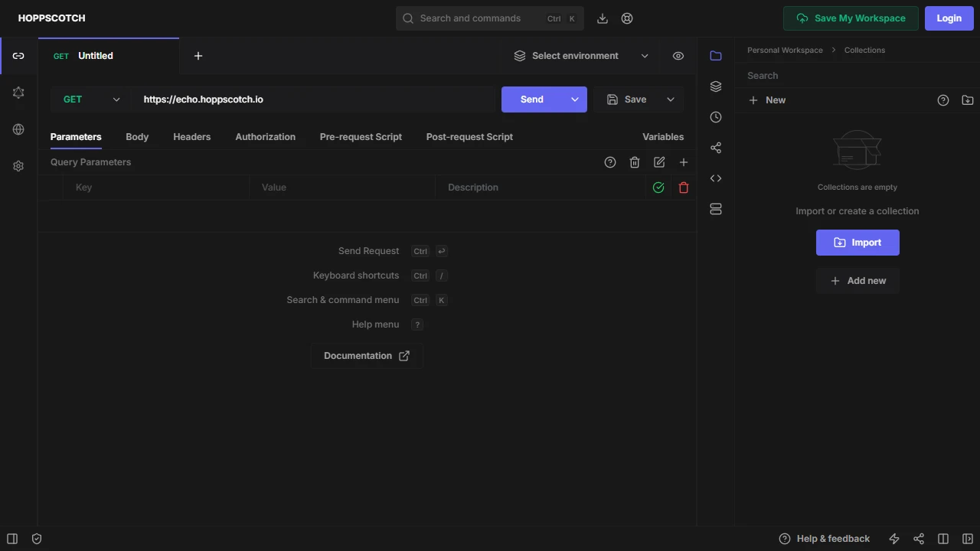
Task: Switch to the Authorization tab
Action: click(x=266, y=136)
